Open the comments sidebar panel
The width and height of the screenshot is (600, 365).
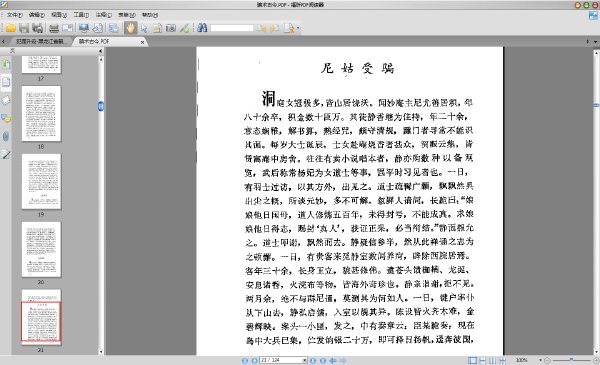(6, 118)
